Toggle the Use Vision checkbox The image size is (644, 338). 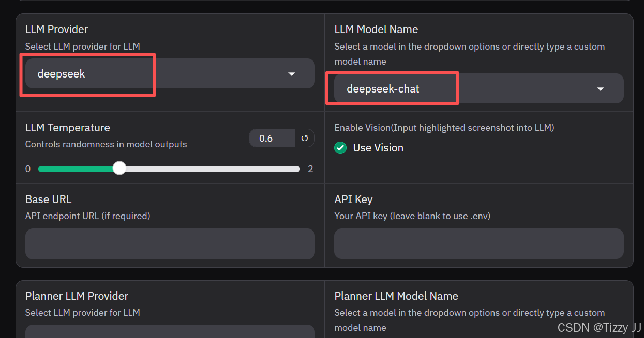click(340, 148)
